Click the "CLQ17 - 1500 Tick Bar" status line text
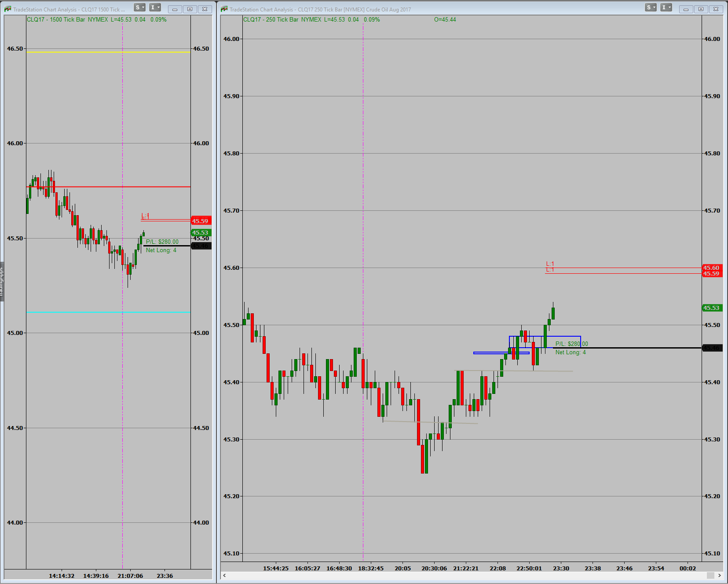The image size is (728, 584). tap(56, 19)
